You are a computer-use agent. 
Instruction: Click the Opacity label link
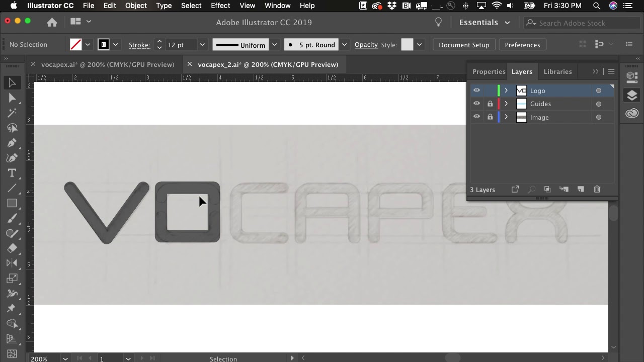366,44
